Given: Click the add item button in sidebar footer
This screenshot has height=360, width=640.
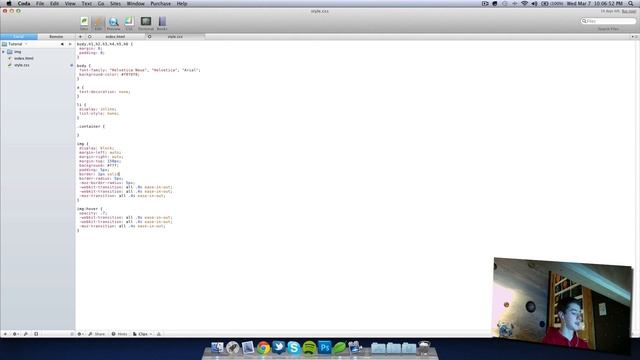Looking at the screenshot, I should click(5, 334).
